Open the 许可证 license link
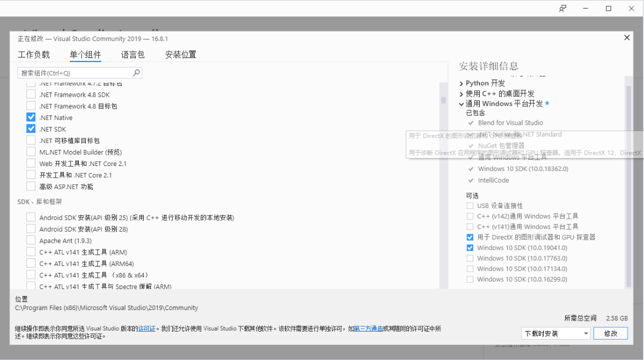 click(x=147, y=328)
